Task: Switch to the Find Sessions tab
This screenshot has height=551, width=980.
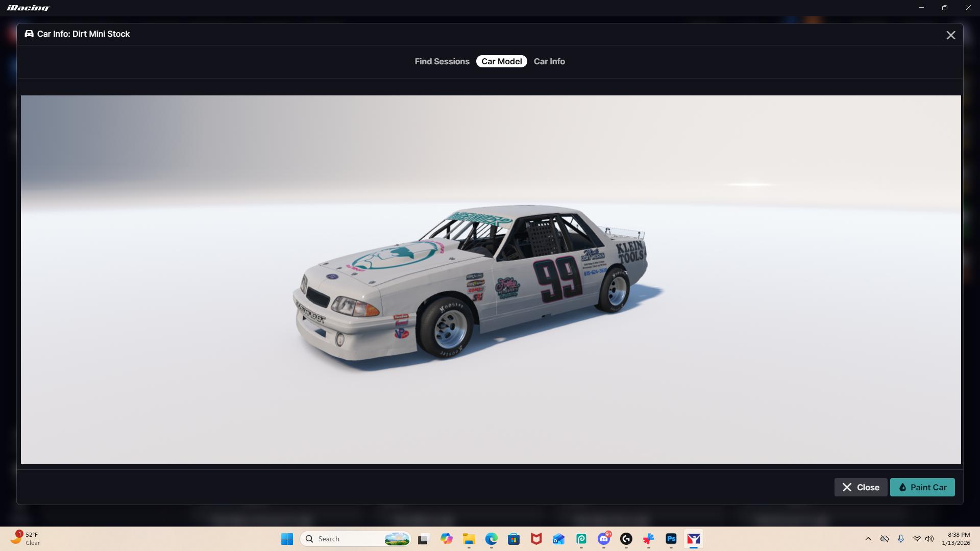Action: tap(442, 61)
